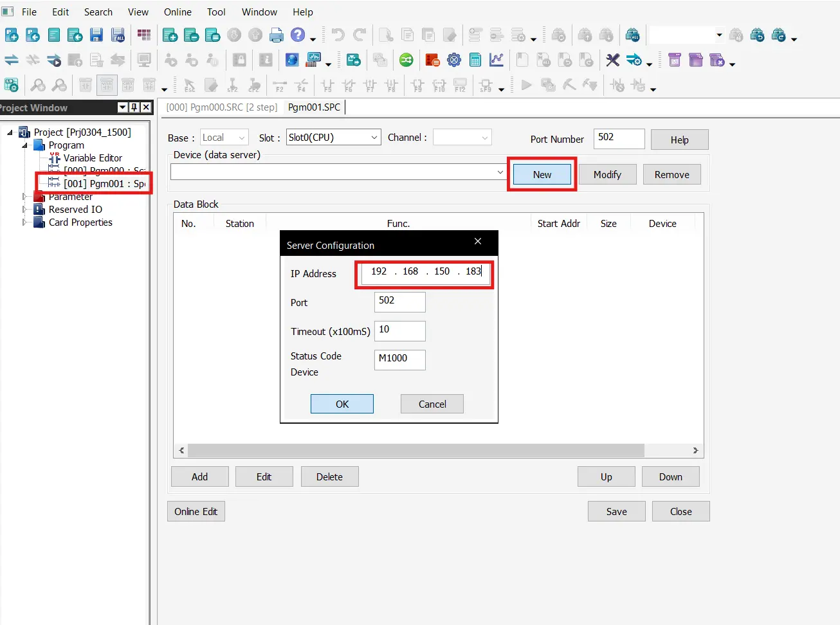Open the Online menu

click(177, 12)
